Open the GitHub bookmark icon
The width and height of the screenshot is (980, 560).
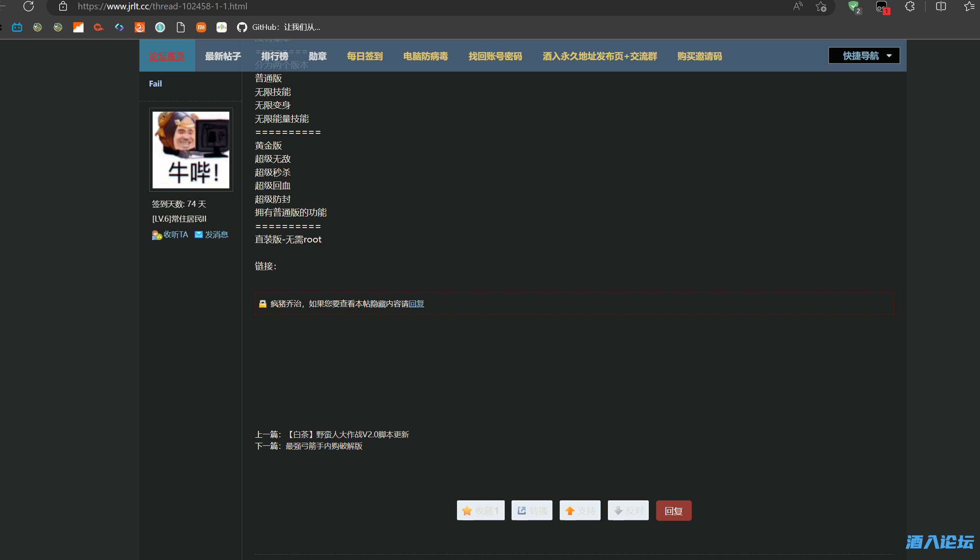click(242, 27)
